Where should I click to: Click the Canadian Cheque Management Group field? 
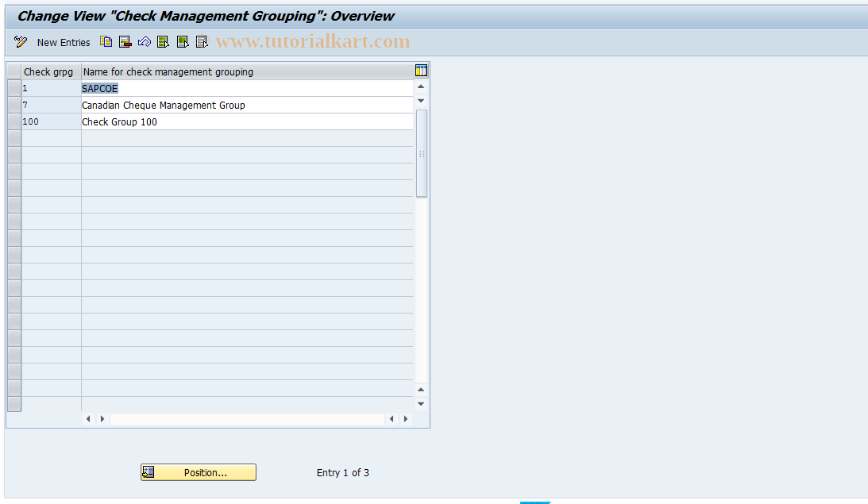247,105
